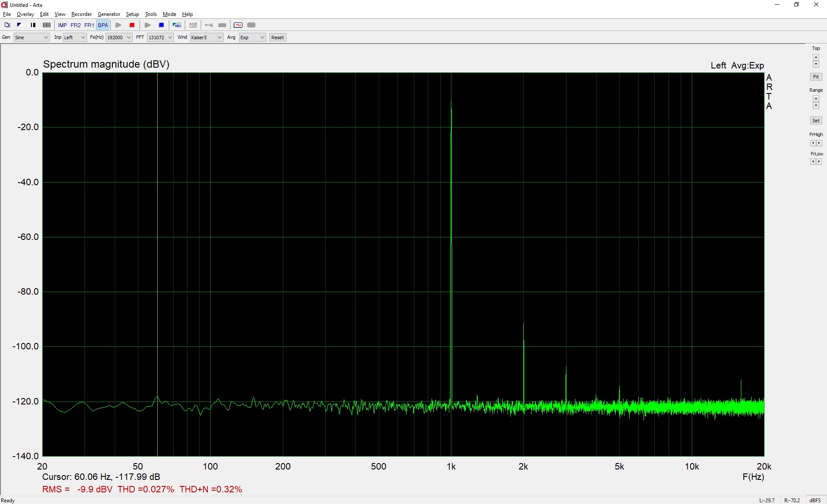This screenshot has height=504, width=827.
Task: Click the R:-70.2 level status entry
Action: [x=792, y=501]
